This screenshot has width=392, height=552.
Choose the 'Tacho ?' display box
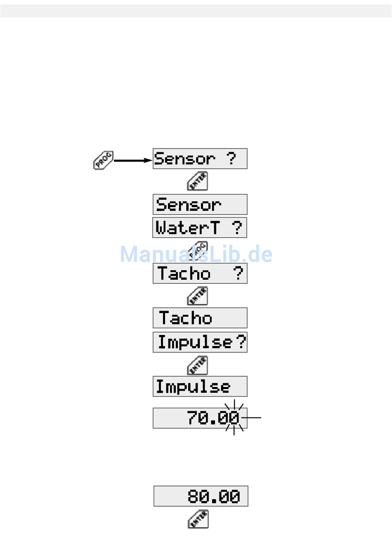tap(200, 274)
